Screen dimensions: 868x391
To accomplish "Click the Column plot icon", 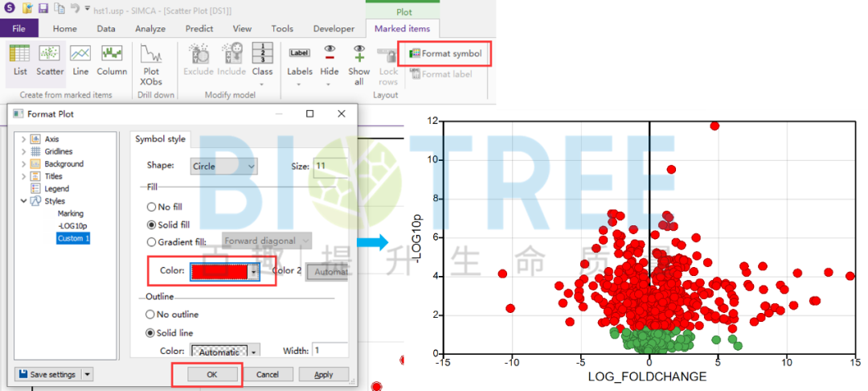I will point(112,61).
